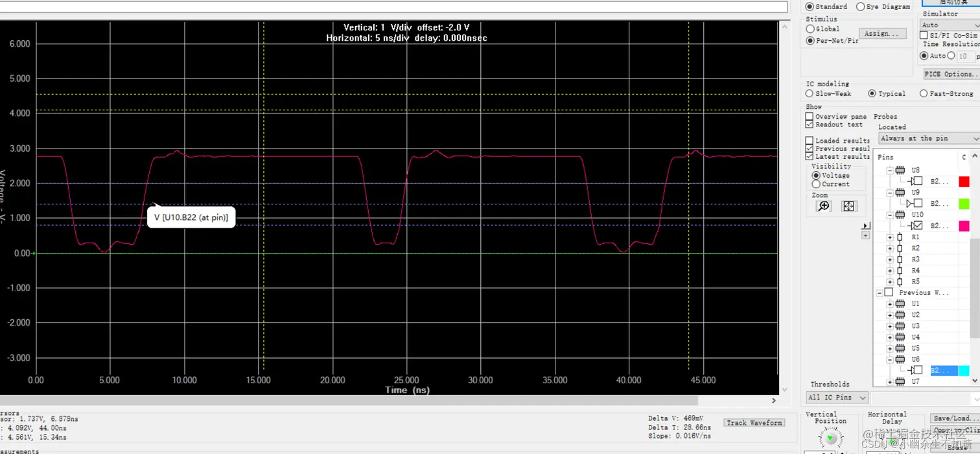Click the fit-to-window zoom icon
The width and height of the screenshot is (980, 454).
click(x=848, y=206)
